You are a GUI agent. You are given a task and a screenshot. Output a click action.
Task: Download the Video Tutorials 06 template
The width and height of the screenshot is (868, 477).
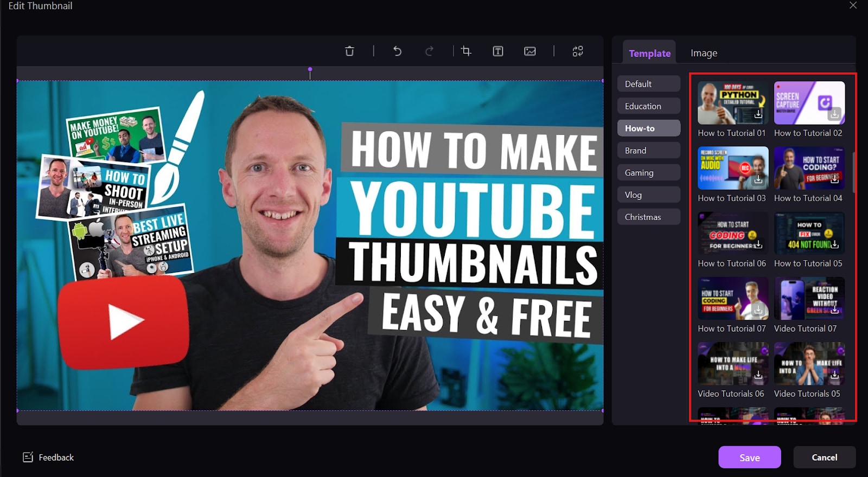coord(758,375)
